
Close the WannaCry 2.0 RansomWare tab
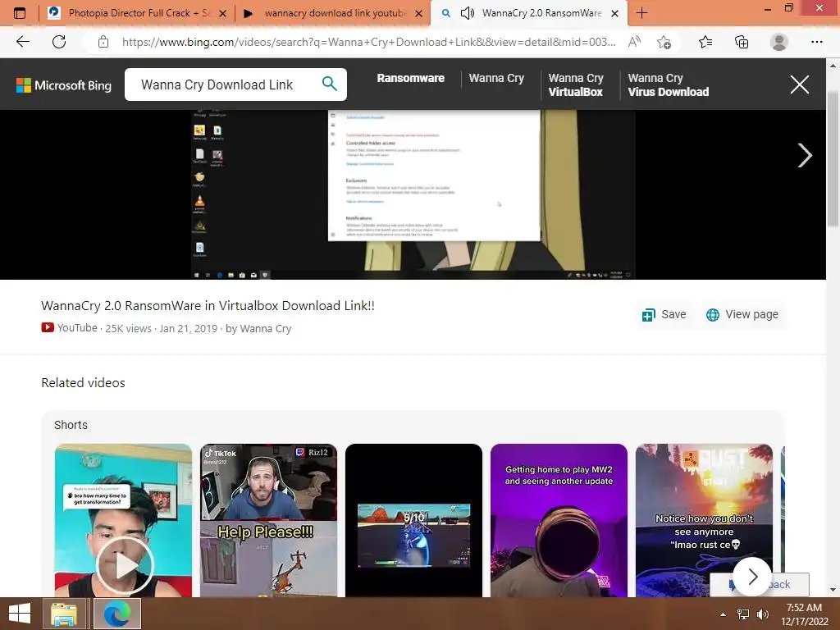click(615, 13)
